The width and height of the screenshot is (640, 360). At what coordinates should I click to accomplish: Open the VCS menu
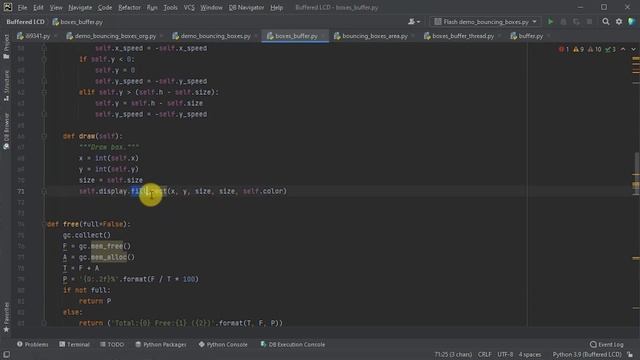pos(189,7)
